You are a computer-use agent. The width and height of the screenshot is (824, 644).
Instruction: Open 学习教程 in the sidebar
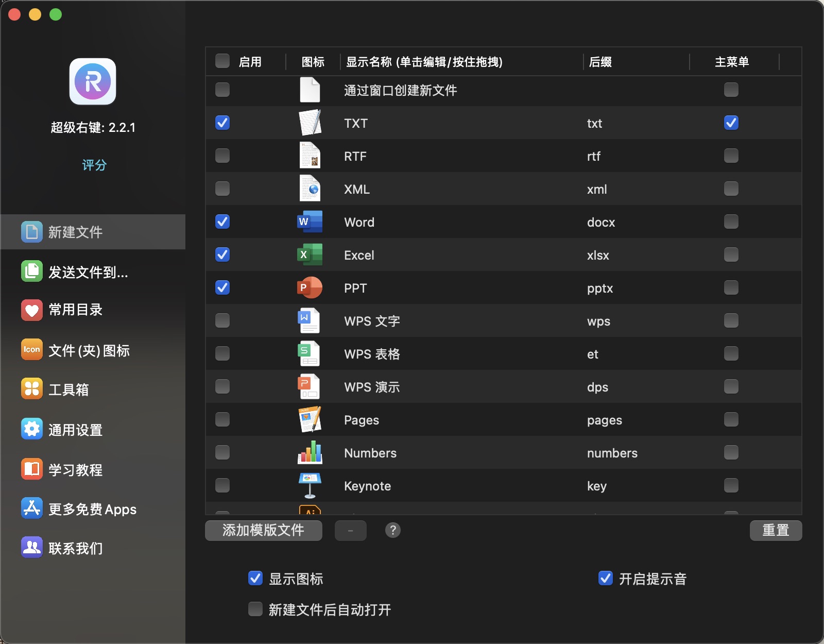click(x=93, y=469)
